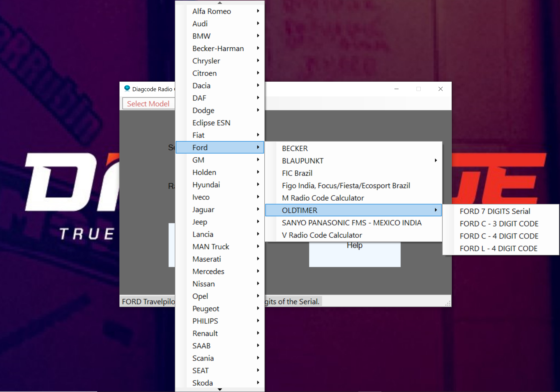This screenshot has width=560, height=392.
Task: Open the Hyundai submenu
Action: click(220, 185)
